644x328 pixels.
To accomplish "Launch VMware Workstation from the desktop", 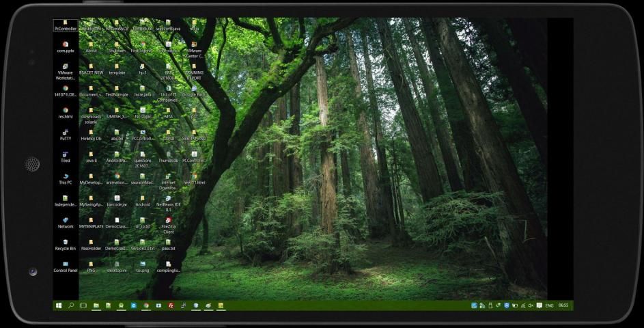I will [65, 67].
